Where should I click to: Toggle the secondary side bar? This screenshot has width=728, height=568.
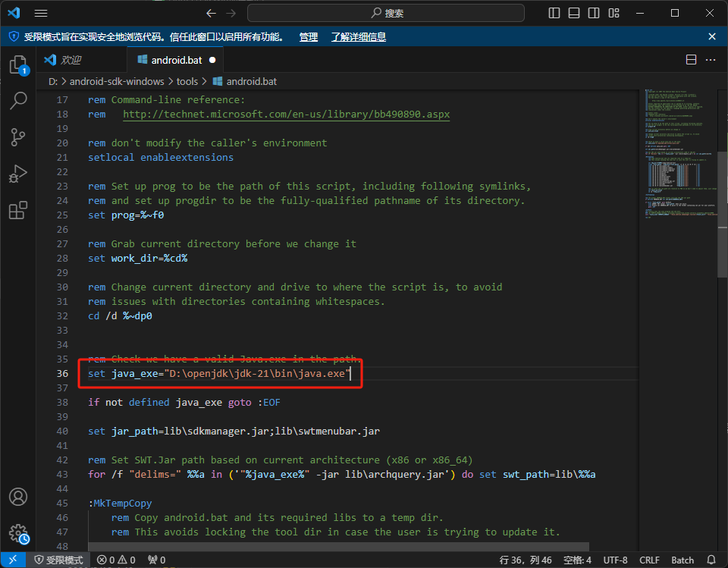tap(595, 13)
